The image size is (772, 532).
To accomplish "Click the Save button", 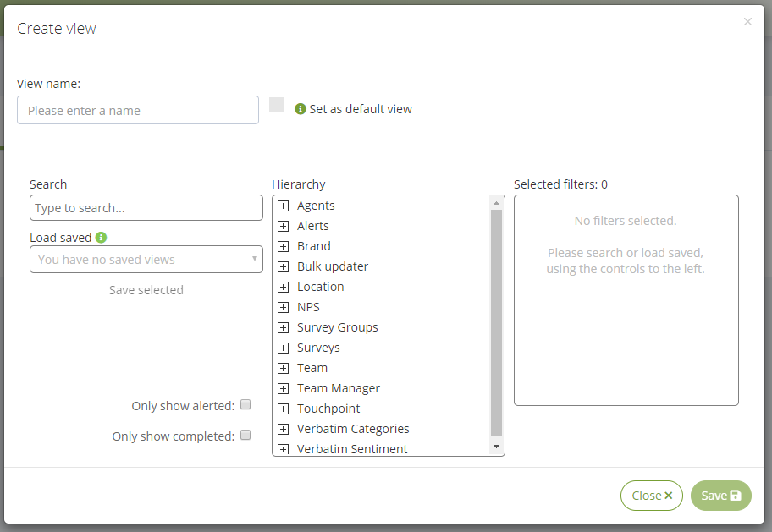I will click(721, 496).
